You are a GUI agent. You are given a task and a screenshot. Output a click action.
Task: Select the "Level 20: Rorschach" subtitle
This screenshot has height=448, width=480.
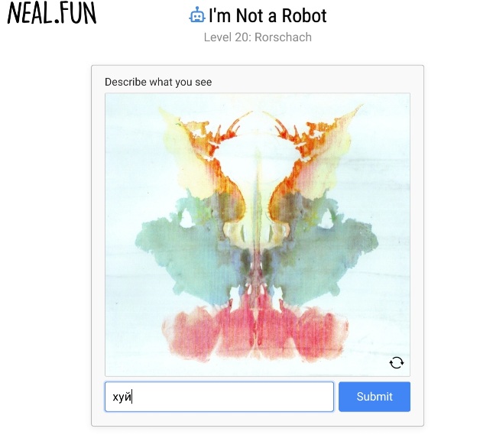pyautogui.click(x=258, y=37)
